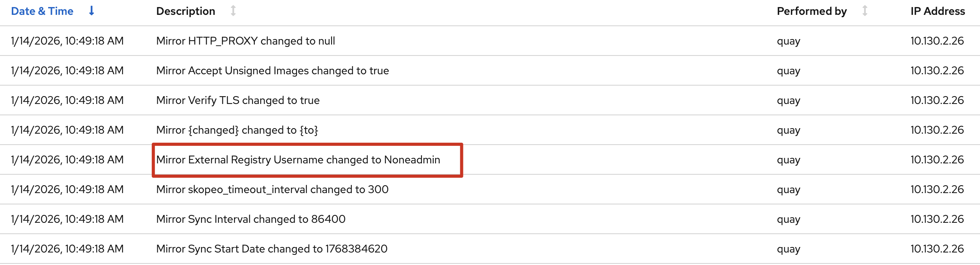Click IP address in the Verify TLS row
This screenshot has height=265, width=980.
pyautogui.click(x=937, y=100)
